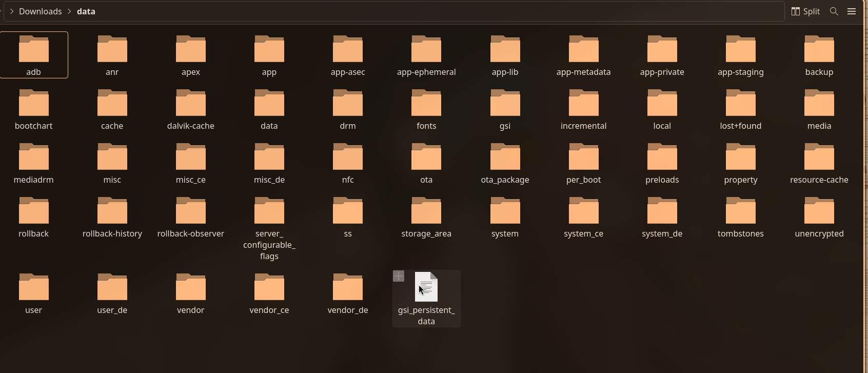This screenshot has height=373, width=868.
Task: Click the misc folder
Action: [x=112, y=163]
